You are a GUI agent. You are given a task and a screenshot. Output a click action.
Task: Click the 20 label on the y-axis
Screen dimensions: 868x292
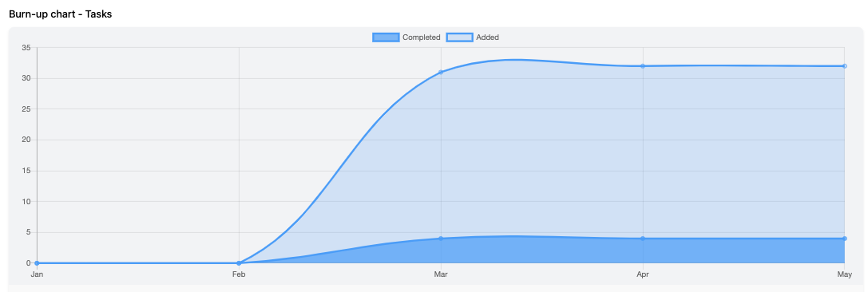[26, 140]
